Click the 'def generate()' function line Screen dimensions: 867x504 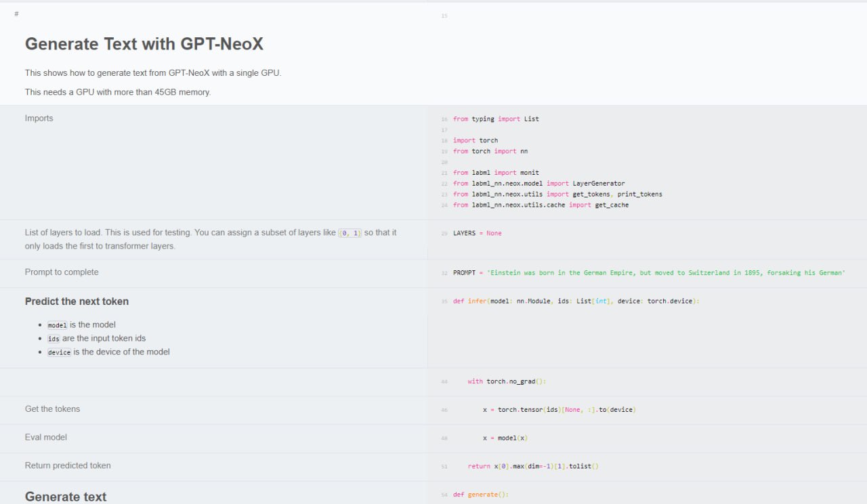(480, 495)
